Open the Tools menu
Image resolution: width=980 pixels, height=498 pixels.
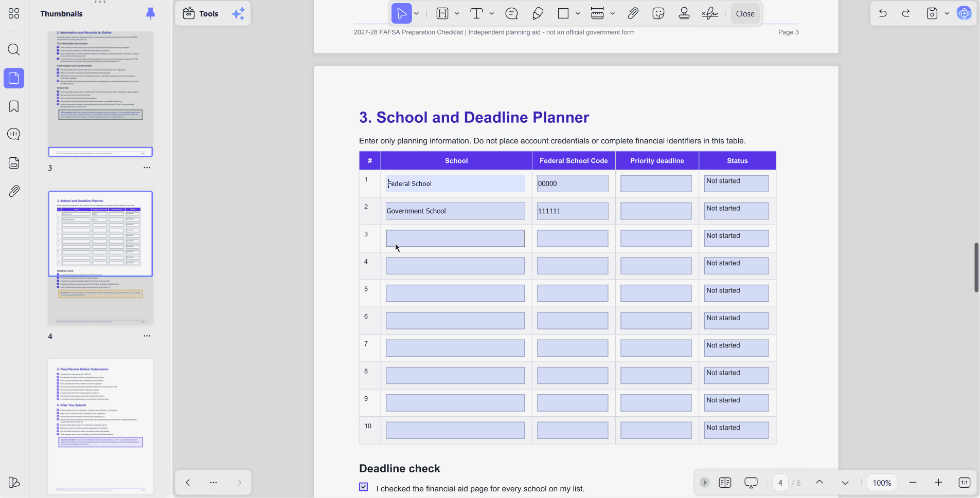[x=201, y=14]
